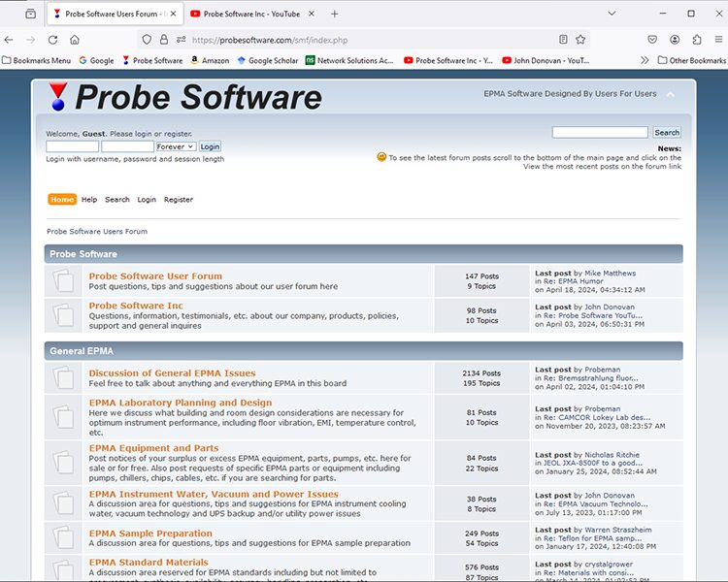
Task: Click board icon beside EPMA Laboratory Planning and Design
Action: [x=63, y=417]
